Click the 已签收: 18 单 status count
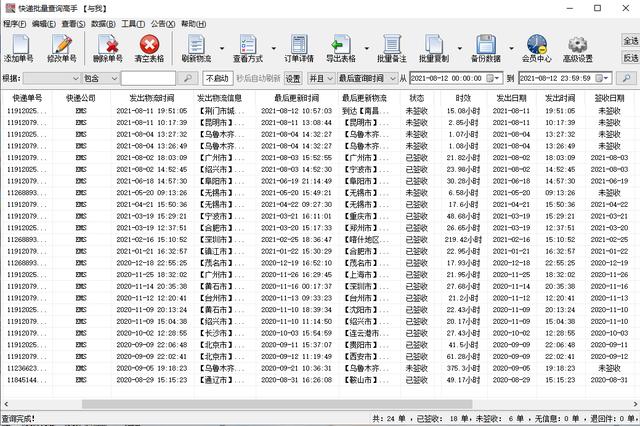The width and height of the screenshot is (640, 426). pos(442,418)
